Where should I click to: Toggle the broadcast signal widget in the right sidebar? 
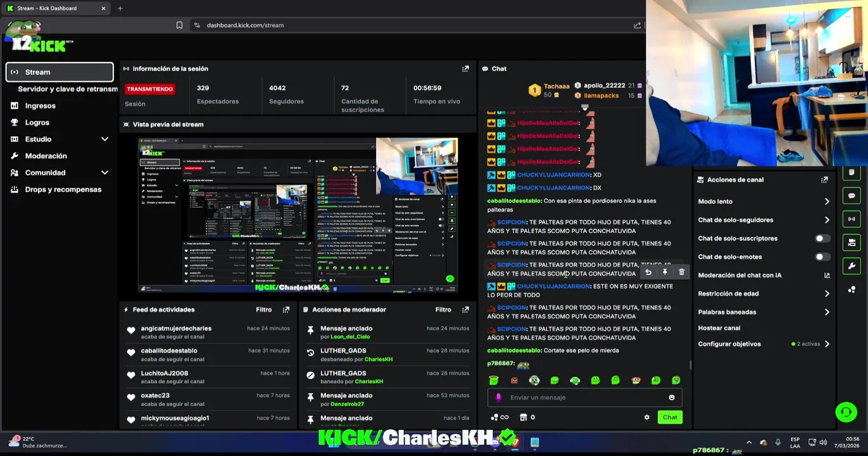(852, 219)
